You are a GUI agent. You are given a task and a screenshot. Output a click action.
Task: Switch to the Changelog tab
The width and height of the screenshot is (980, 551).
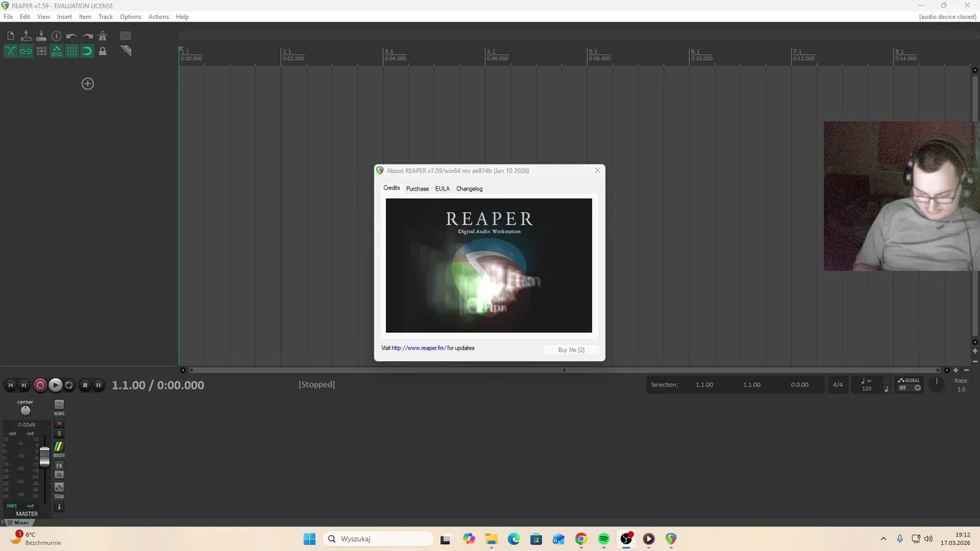[x=469, y=188]
